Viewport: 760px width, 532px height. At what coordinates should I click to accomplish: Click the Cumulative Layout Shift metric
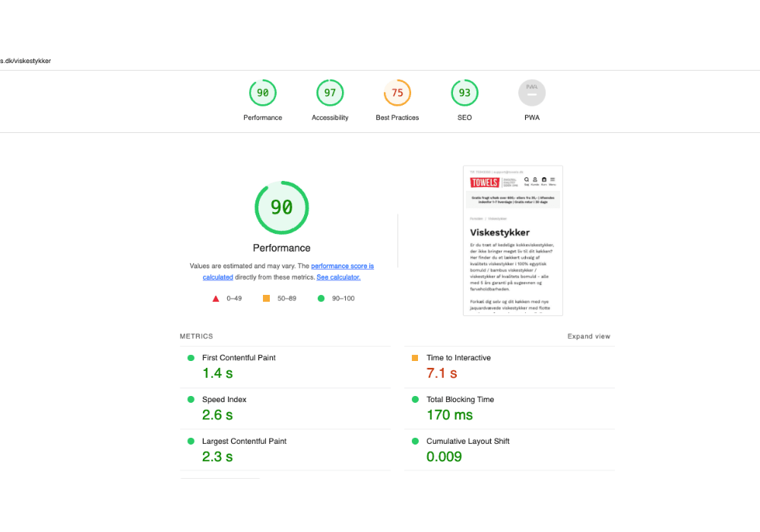pos(467,442)
